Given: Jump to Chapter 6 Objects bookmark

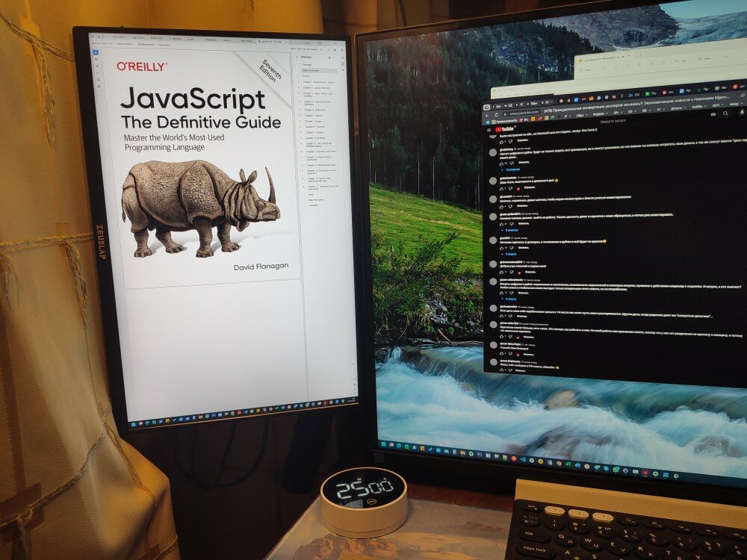Looking at the screenshot, I should [x=314, y=116].
